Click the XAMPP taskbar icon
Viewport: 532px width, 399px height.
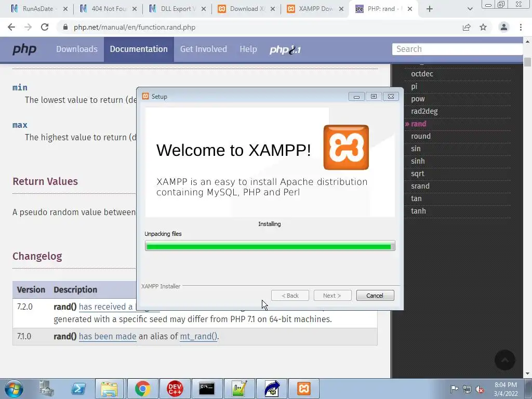[304, 389]
